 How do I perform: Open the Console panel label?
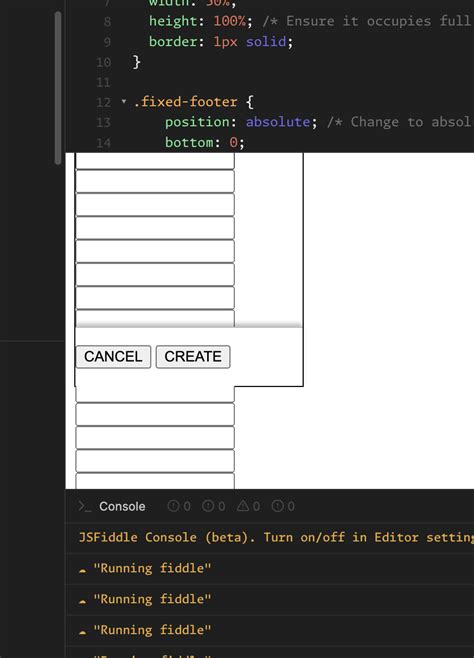point(122,507)
